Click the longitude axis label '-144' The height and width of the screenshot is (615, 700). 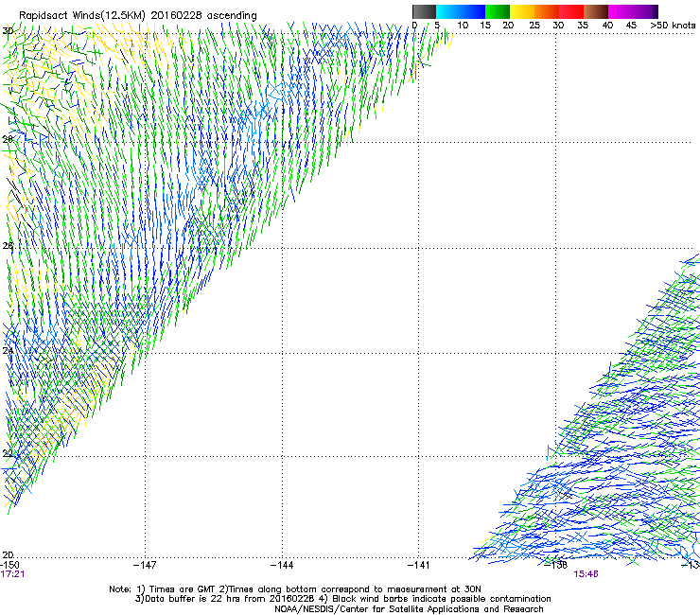(x=282, y=565)
